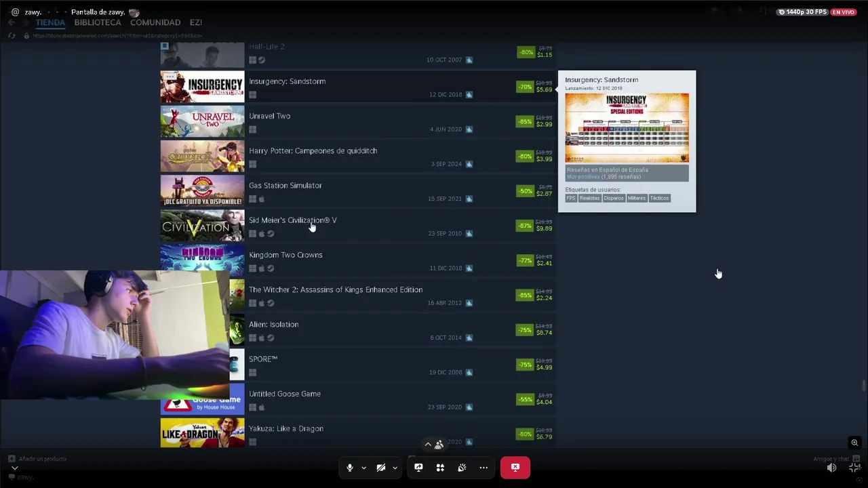Viewport: 868px width, 488px height.
Task: Open more options three dots
Action: [x=484, y=468]
